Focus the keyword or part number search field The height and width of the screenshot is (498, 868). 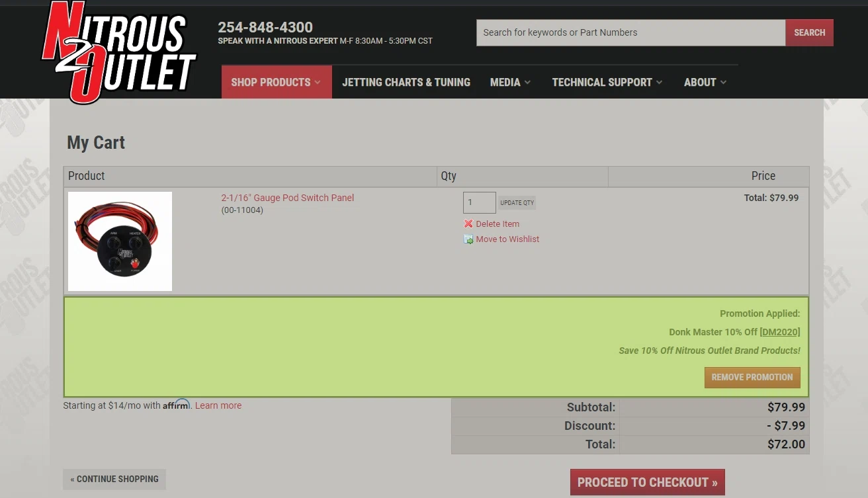630,32
